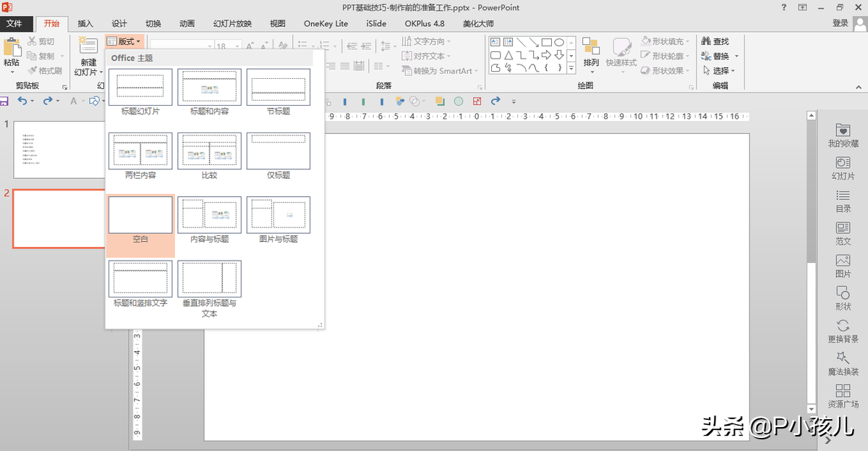Open My Favorites (我的收藏) in sidebar

coord(843,135)
